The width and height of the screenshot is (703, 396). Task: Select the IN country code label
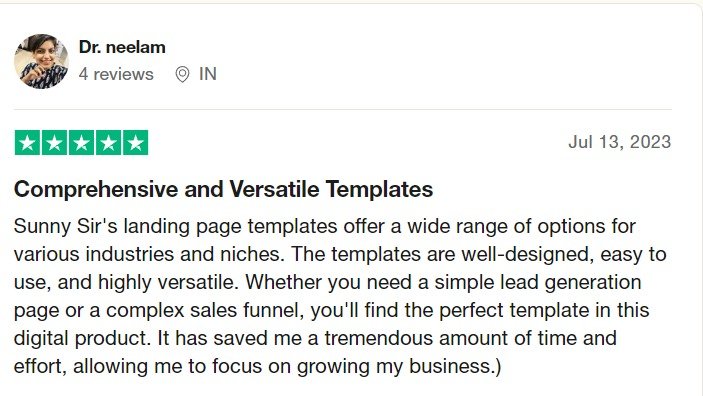208,74
